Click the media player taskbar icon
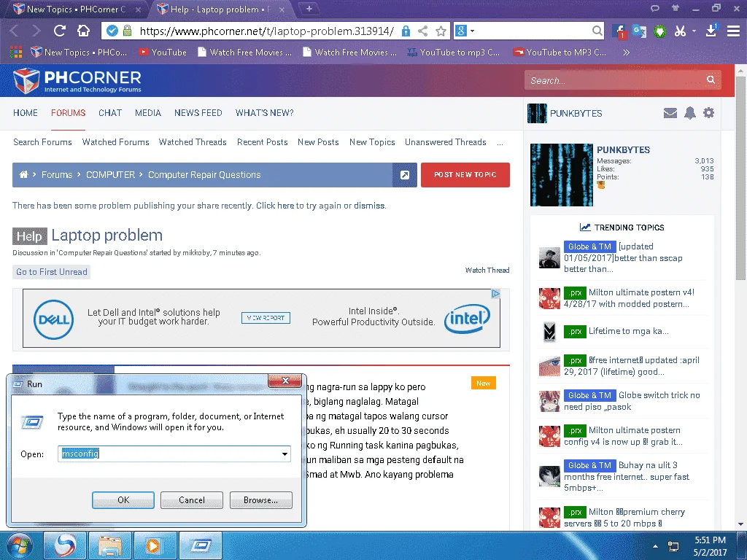This screenshot has width=747, height=560. pyautogui.click(x=155, y=545)
